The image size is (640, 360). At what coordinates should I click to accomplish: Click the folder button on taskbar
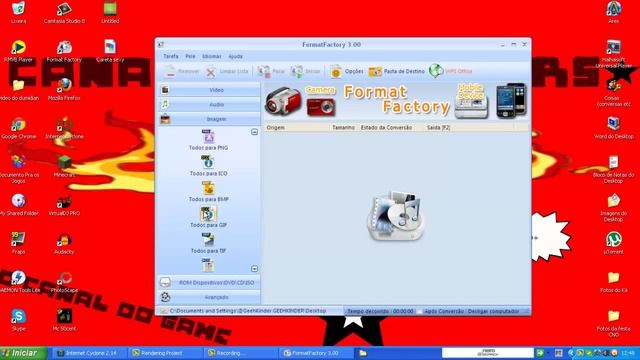[363, 353]
